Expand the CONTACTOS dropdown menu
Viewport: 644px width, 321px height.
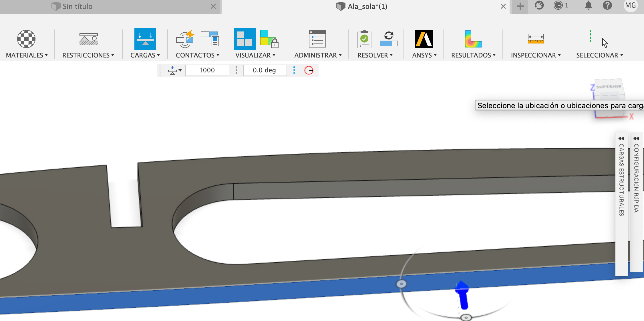198,55
